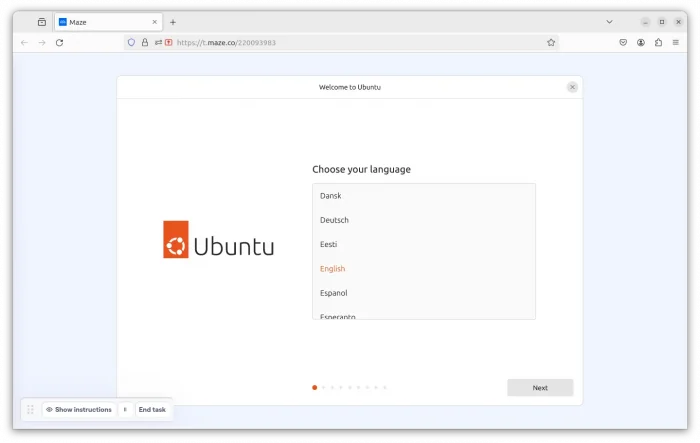This screenshot has height=443, width=700.
Task: Bookmark this page with star icon
Action: point(551,42)
